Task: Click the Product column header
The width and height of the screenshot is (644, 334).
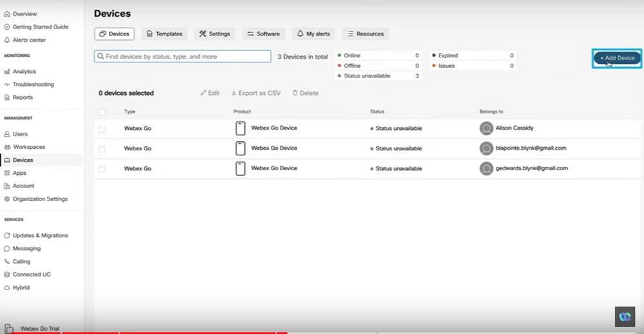Action: [x=242, y=112]
